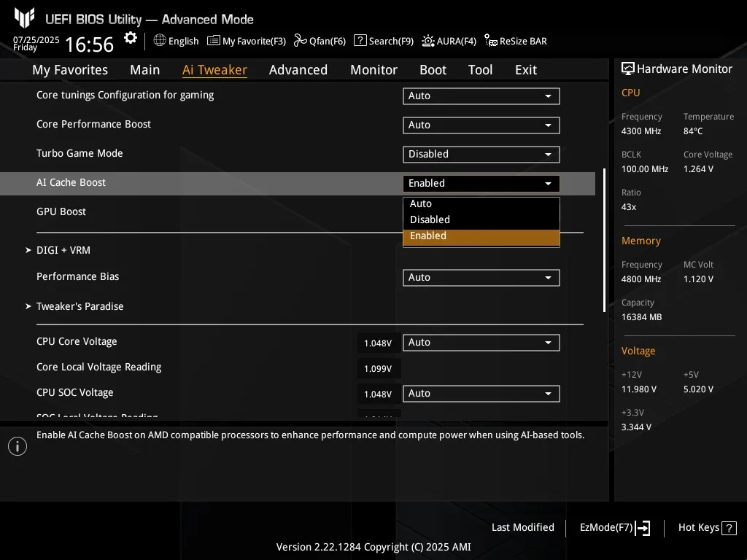
Task: Select Disabled in the open dropdown list
Action: (481, 219)
